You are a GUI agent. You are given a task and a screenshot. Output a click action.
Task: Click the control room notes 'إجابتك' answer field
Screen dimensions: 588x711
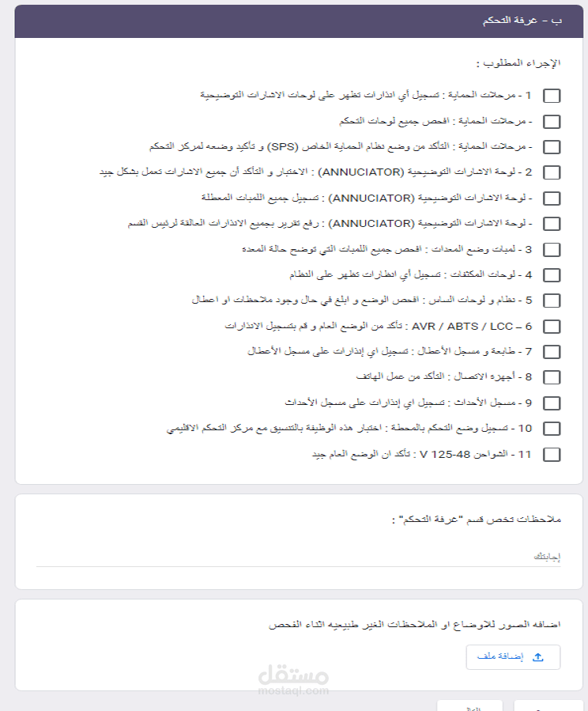click(299, 557)
